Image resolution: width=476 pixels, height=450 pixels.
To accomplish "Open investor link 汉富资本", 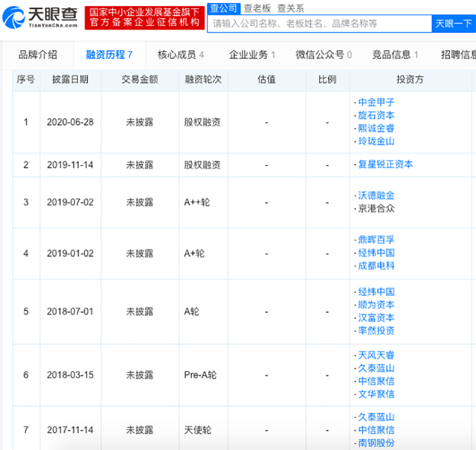I will click(376, 318).
